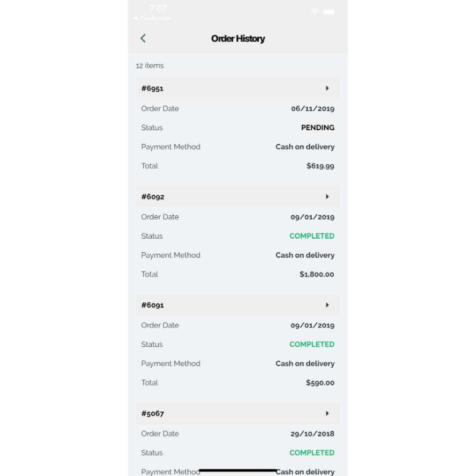476x476 pixels.
Task: Click the 12 items label
Action: pyautogui.click(x=149, y=65)
